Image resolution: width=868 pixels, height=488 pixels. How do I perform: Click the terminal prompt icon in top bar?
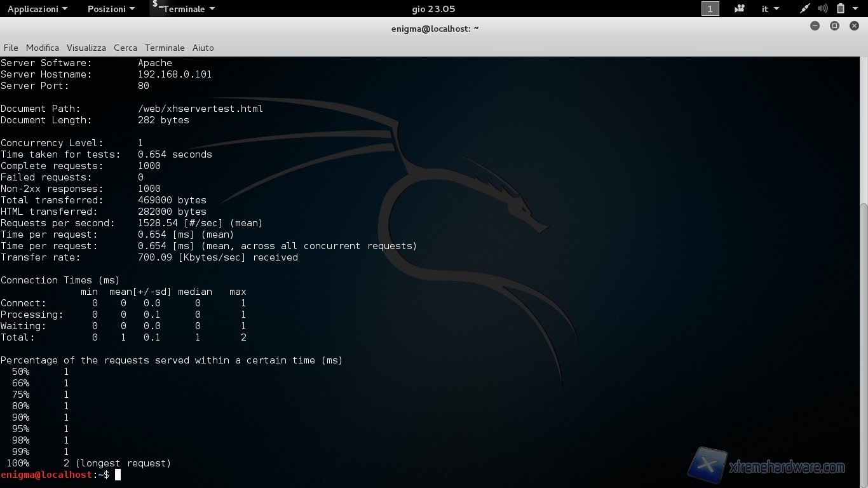(x=156, y=6)
